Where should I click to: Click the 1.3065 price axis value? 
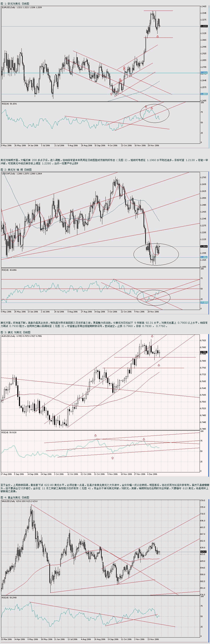[204, 40]
